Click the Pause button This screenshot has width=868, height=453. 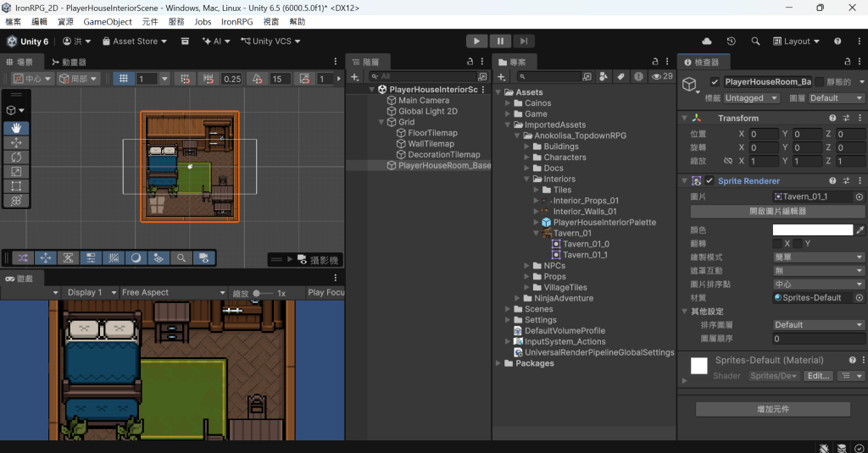click(x=500, y=41)
